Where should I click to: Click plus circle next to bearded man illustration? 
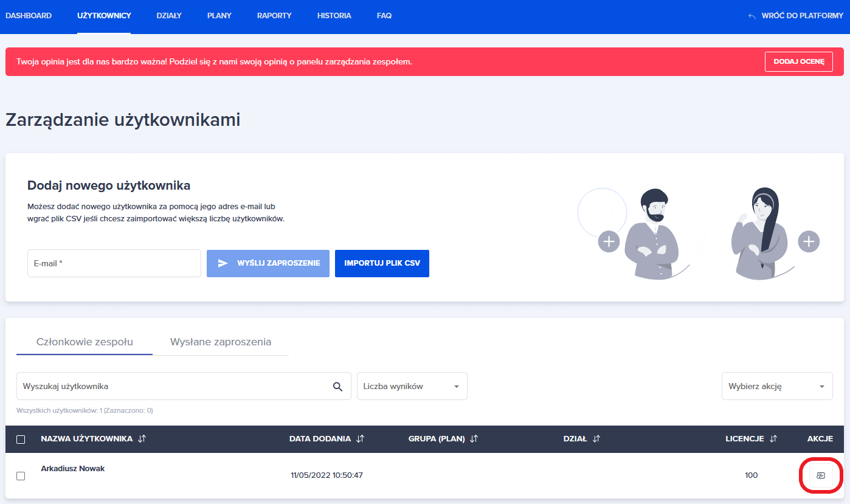click(x=609, y=241)
